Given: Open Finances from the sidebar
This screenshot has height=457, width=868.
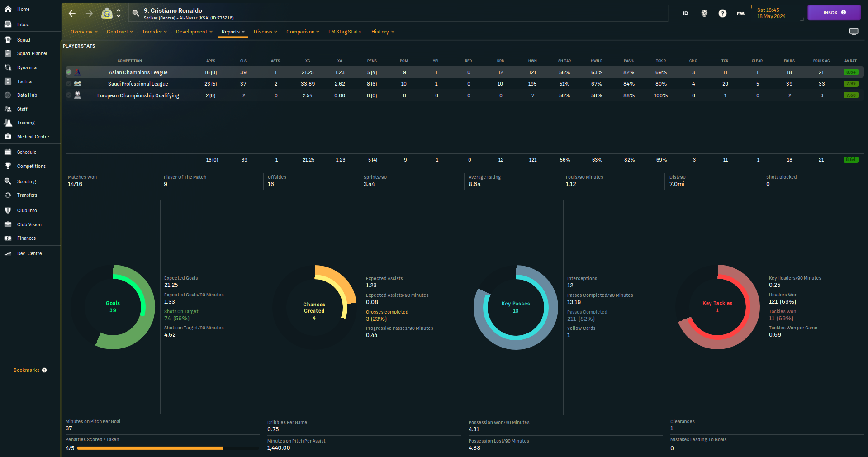Looking at the screenshot, I should click(x=26, y=238).
